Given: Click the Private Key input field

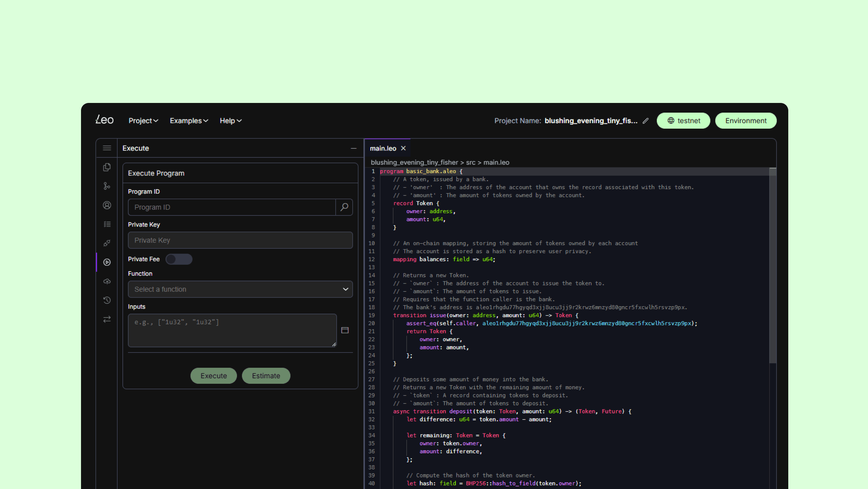Looking at the screenshot, I should click(240, 240).
